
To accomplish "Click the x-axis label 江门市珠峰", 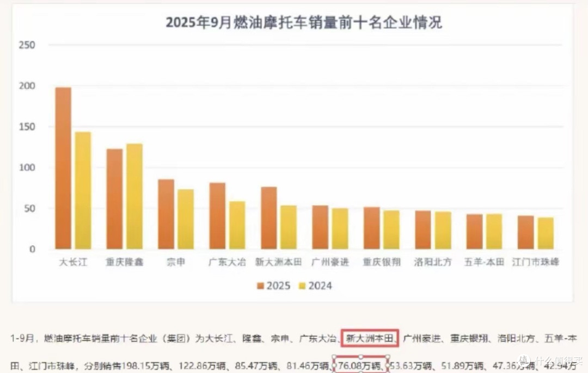I will [536, 262].
